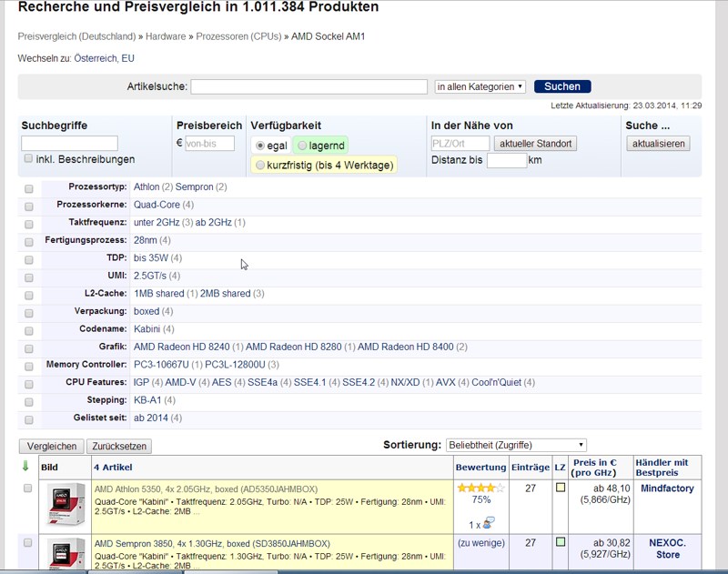This screenshot has width=728, height=574.
Task: Sort by Bewertung column header
Action: (480, 468)
